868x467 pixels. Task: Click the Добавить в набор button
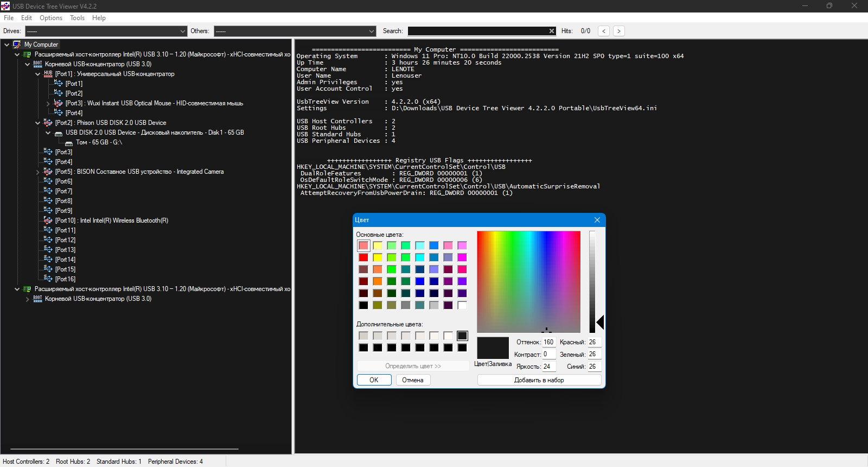pos(539,380)
